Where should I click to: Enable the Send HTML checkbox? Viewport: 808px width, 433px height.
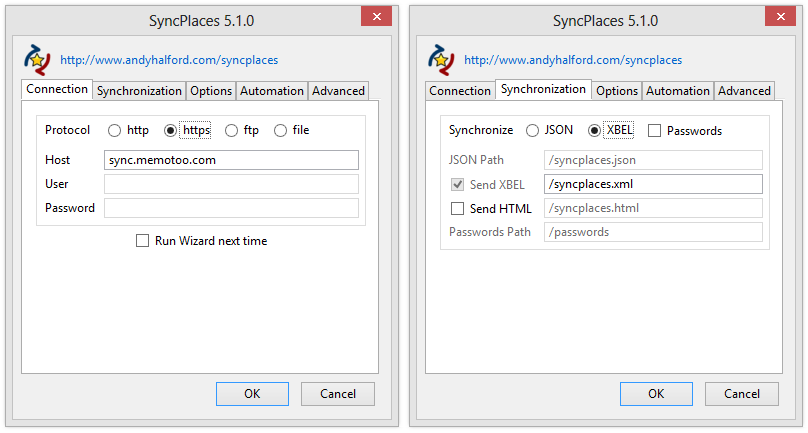457,208
